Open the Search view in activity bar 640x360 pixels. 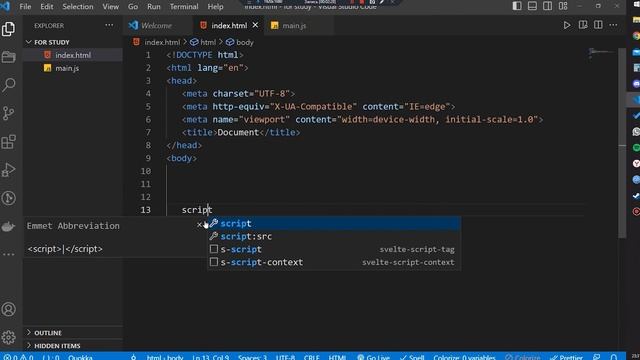9,85
